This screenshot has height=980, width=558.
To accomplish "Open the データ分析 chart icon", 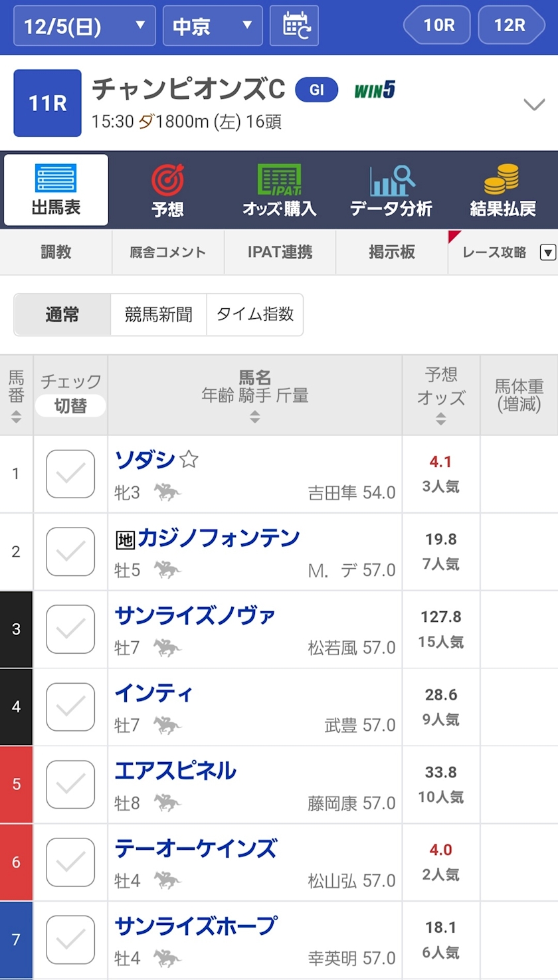I will [x=391, y=180].
